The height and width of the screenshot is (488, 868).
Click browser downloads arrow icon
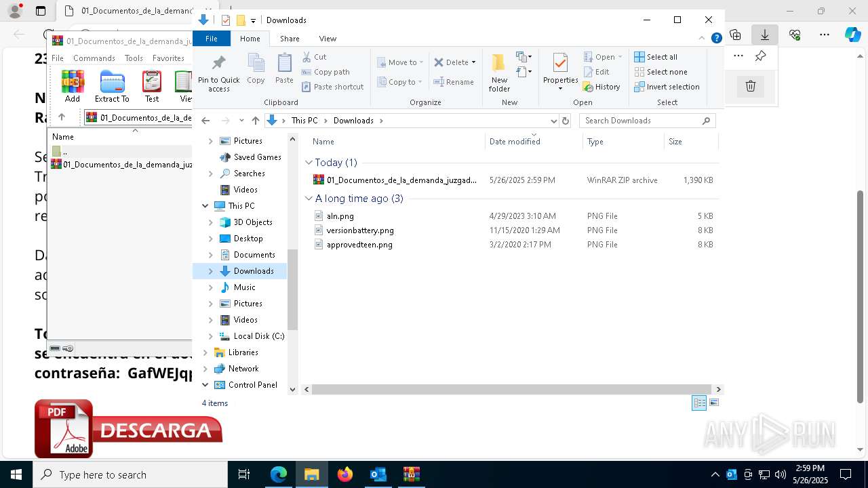tap(765, 35)
